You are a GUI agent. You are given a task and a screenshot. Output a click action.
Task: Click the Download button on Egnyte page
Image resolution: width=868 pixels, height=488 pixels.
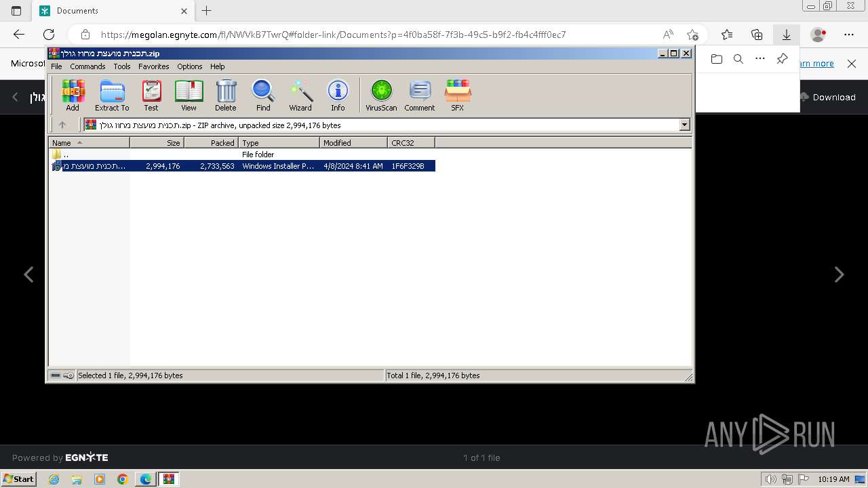tap(827, 97)
